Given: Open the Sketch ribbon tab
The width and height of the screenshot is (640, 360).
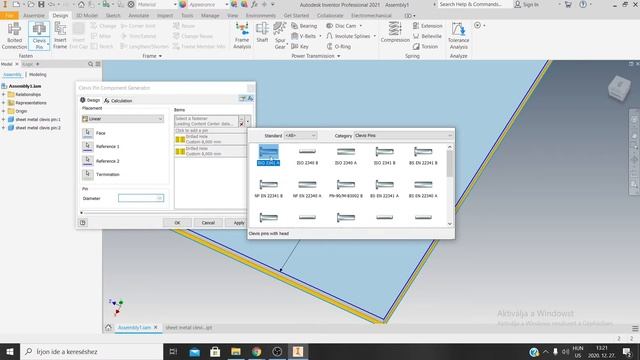Looking at the screenshot, I should [x=113, y=16].
